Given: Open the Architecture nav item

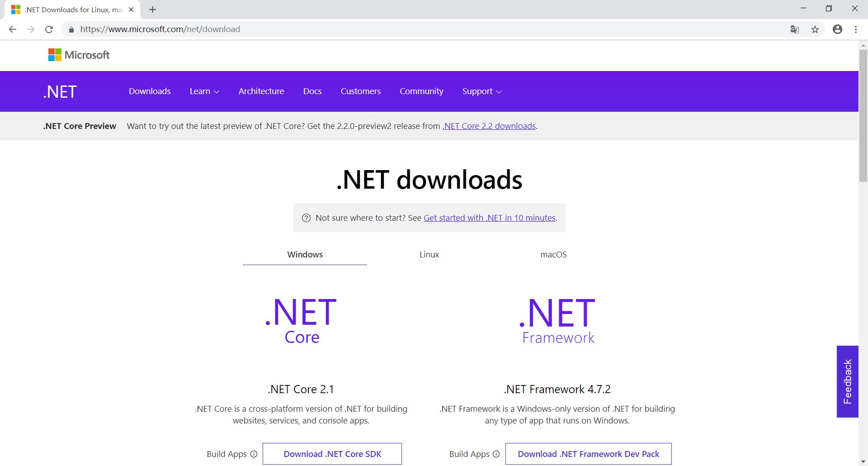Looking at the screenshot, I should (261, 91).
